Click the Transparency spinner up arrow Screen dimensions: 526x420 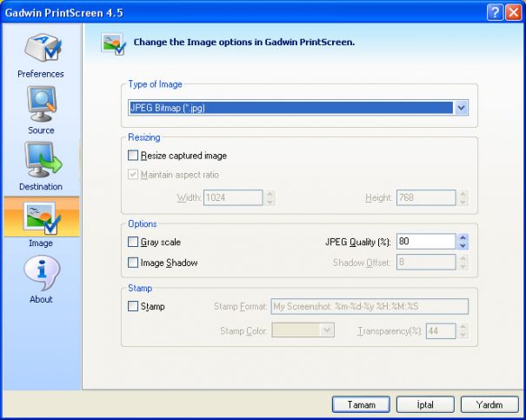(463, 327)
